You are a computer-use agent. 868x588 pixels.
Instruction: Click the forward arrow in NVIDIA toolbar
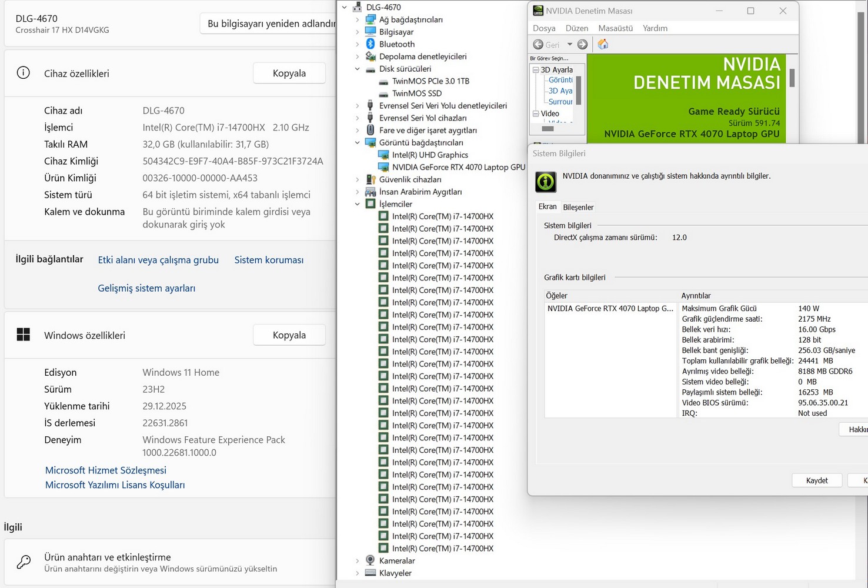pyautogui.click(x=582, y=44)
